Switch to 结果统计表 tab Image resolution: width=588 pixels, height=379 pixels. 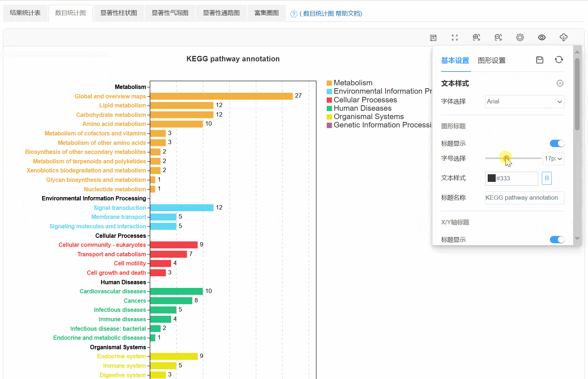click(x=25, y=13)
